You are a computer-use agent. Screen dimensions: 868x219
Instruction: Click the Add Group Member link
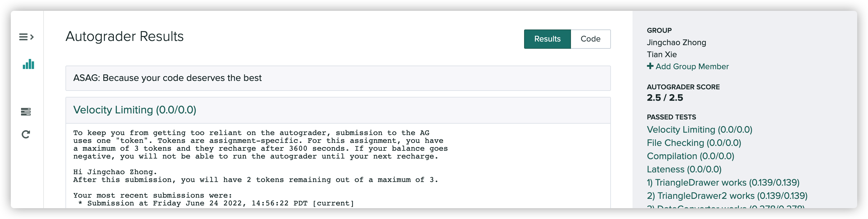point(692,66)
